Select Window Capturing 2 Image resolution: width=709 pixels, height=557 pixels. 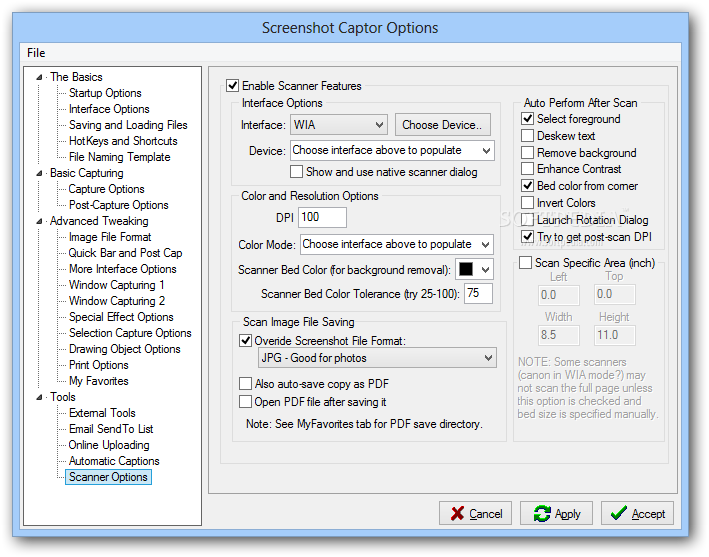click(x=117, y=301)
